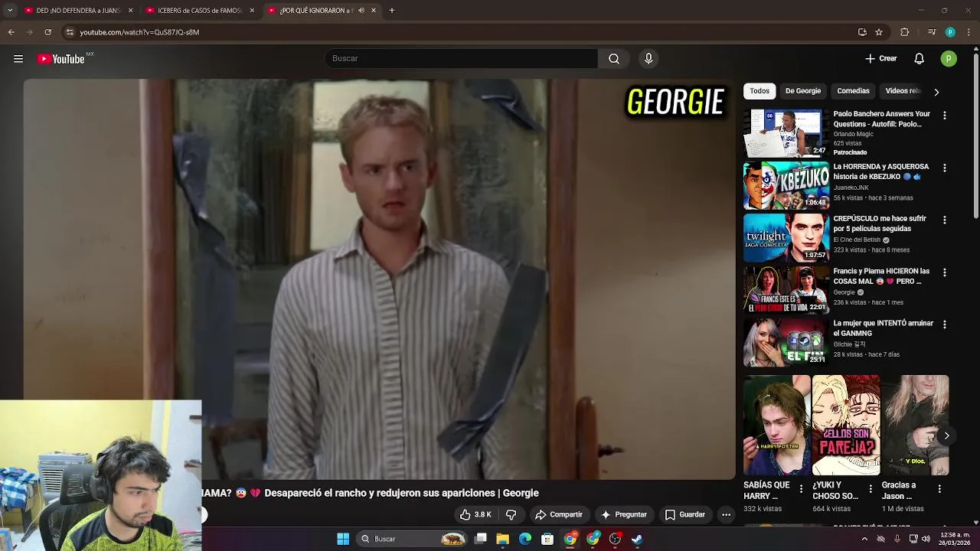Click the search magnifier button
980x551 pixels.
click(x=614, y=59)
